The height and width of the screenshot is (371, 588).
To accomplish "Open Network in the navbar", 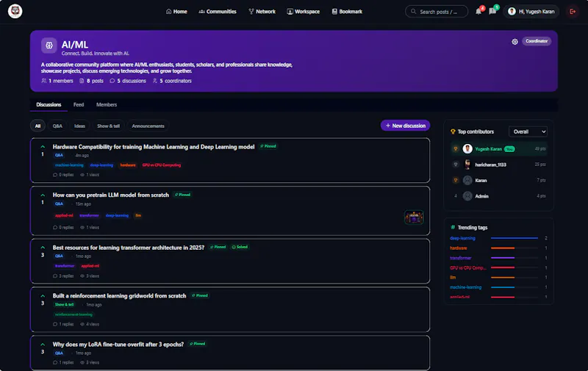I will (x=262, y=12).
